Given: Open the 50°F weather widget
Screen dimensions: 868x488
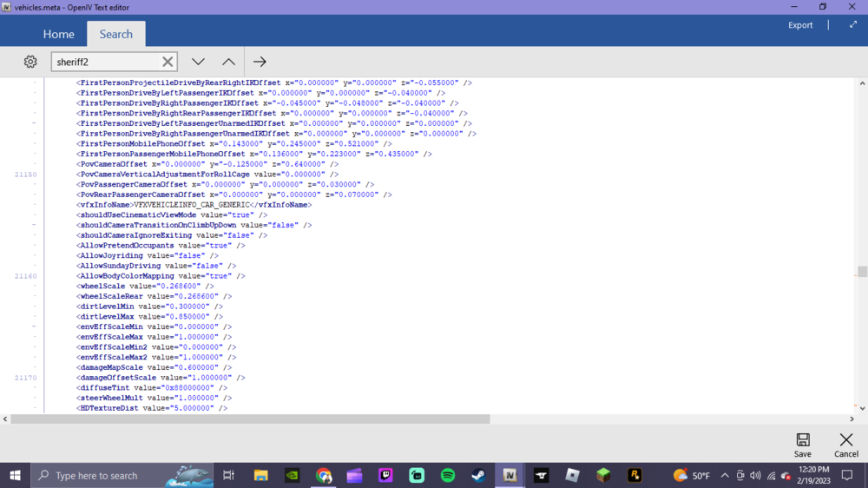Looking at the screenshot, I should 692,475.
